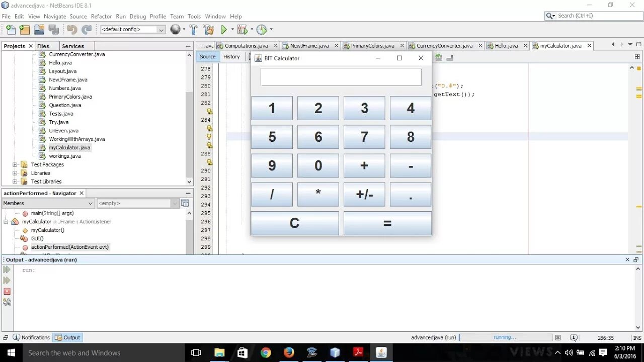
Task: Open the Windows Start menu
Action: tap(11, 353)
